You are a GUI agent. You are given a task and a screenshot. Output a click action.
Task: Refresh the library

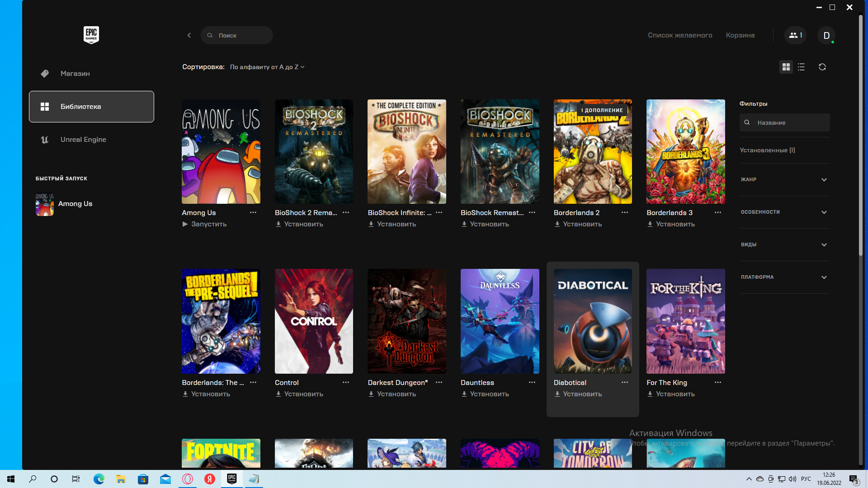coord(822,67)
